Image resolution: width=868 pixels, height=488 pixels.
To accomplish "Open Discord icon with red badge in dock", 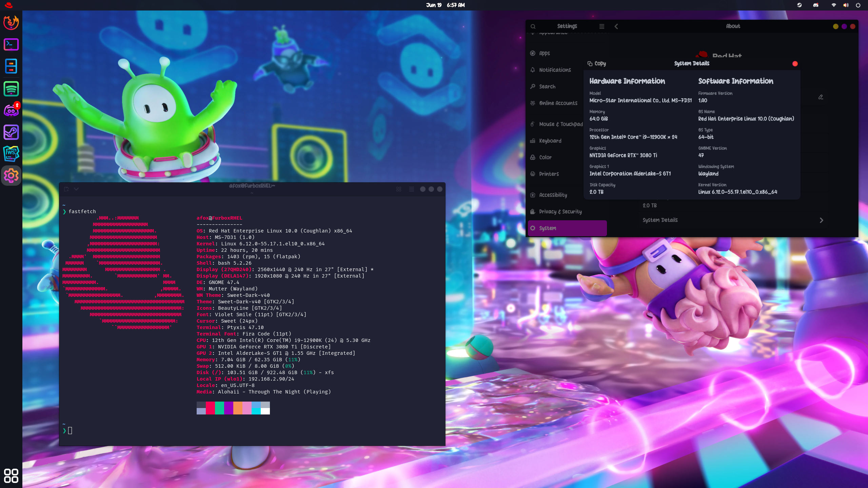I will (x=11, y=110).
